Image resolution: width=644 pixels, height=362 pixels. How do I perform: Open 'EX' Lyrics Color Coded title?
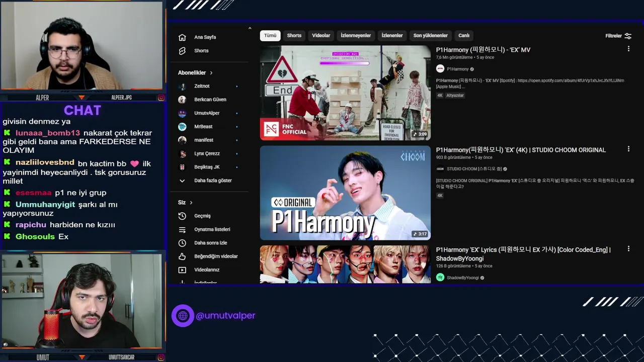point(523,254)
